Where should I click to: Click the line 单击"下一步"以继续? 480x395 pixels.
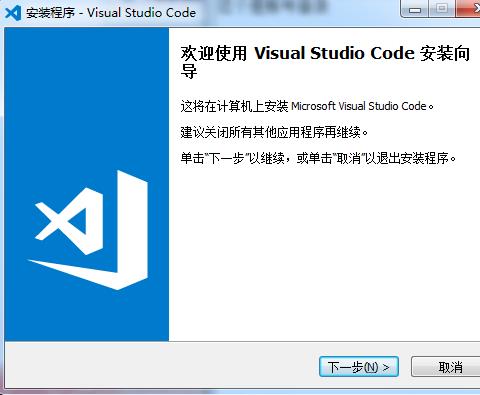[x=318, y=158]
